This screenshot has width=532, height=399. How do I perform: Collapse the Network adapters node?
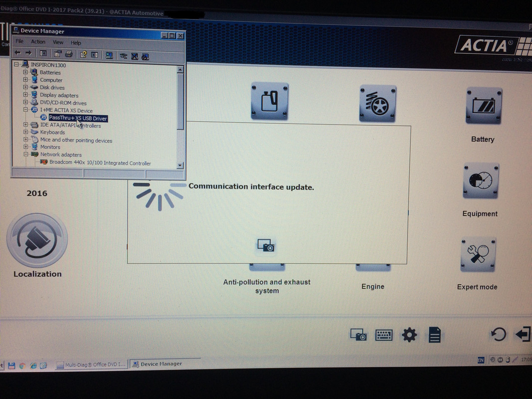(x=25, y=154)
